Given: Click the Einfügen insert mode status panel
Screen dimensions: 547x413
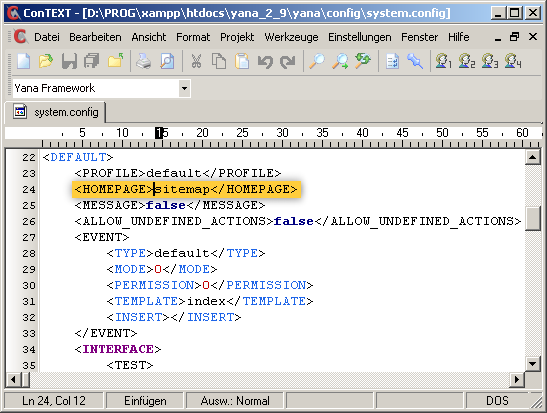Looking at the screenshot, I should [x=145, y=401].
